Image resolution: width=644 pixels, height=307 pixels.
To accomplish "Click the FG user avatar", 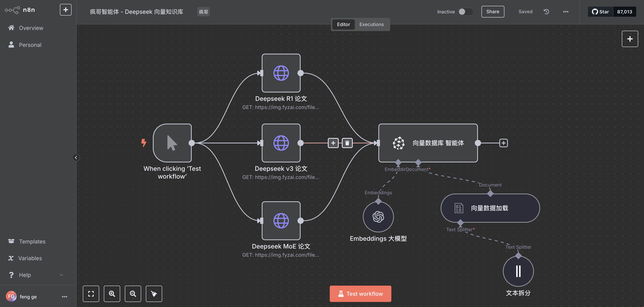I will (x=11, y=297).
